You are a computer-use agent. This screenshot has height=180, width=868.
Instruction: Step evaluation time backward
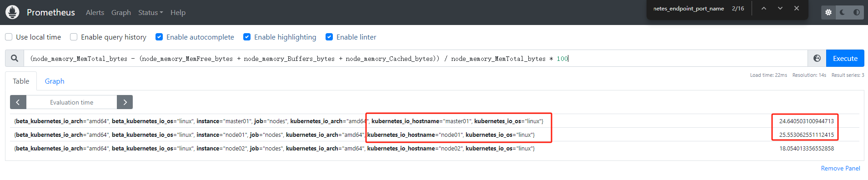pos(18,102)
